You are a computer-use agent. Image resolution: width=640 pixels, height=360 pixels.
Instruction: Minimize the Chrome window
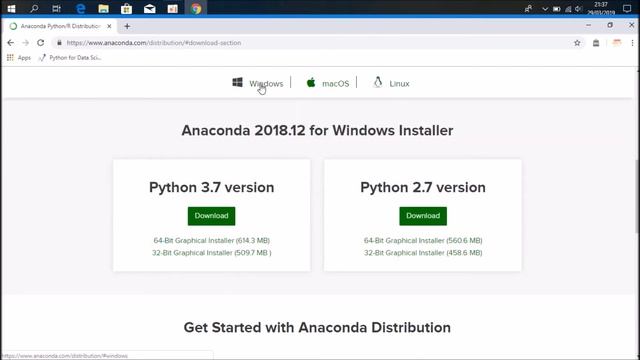(588, 25)
